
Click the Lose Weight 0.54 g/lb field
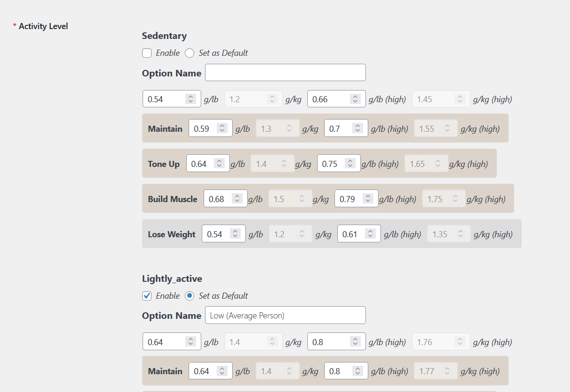[224, 234]
